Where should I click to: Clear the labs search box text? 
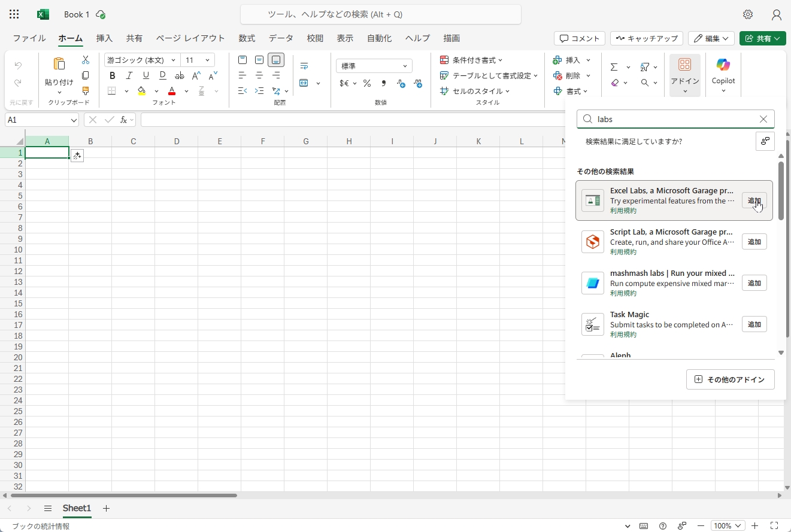point(763,119)
